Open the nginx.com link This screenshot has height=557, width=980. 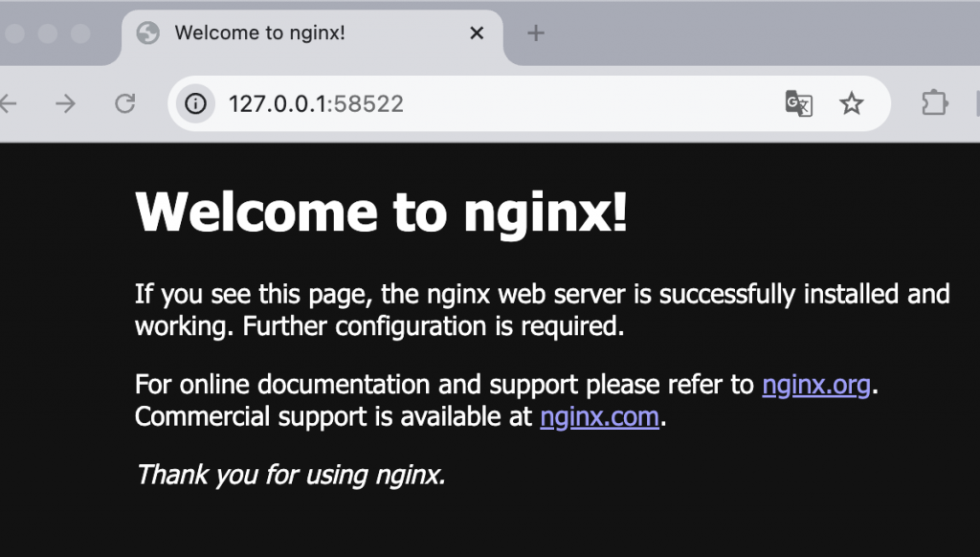[x=599, y=417]
